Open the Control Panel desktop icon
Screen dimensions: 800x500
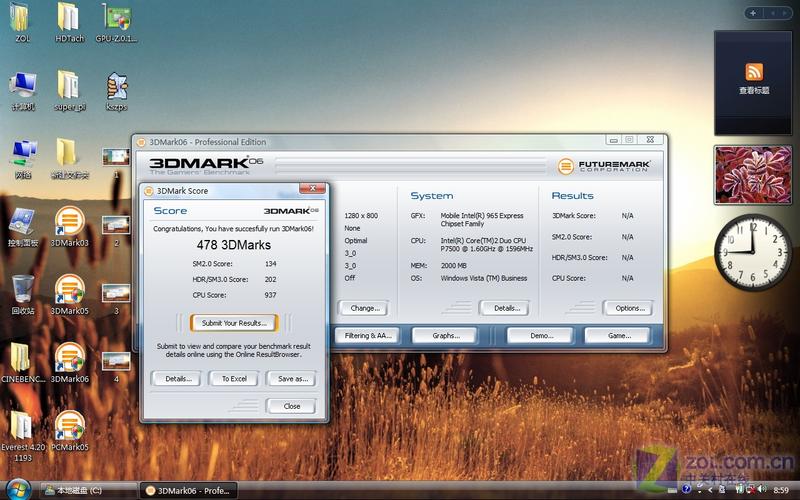click(x=23, y=228)
